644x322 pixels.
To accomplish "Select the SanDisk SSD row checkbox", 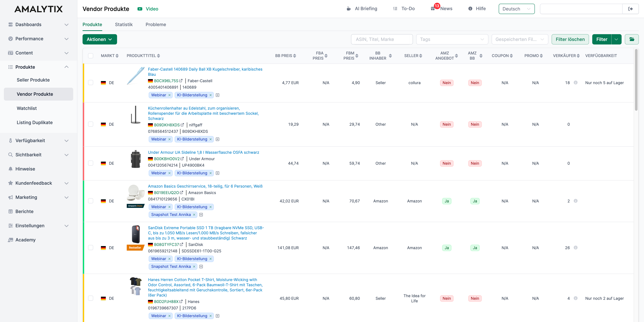I will point(90,248).
